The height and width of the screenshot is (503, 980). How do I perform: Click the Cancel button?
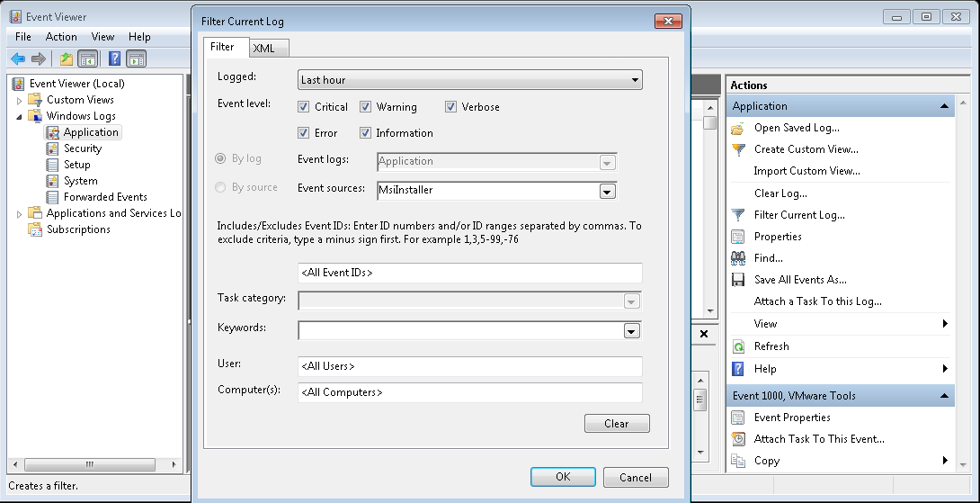point(636,477)
